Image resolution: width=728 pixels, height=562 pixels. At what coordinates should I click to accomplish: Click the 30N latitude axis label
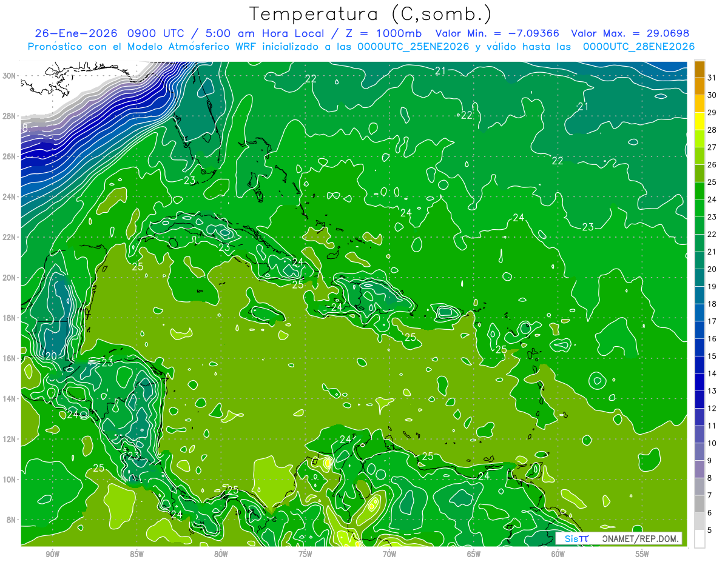click(10, 76)
